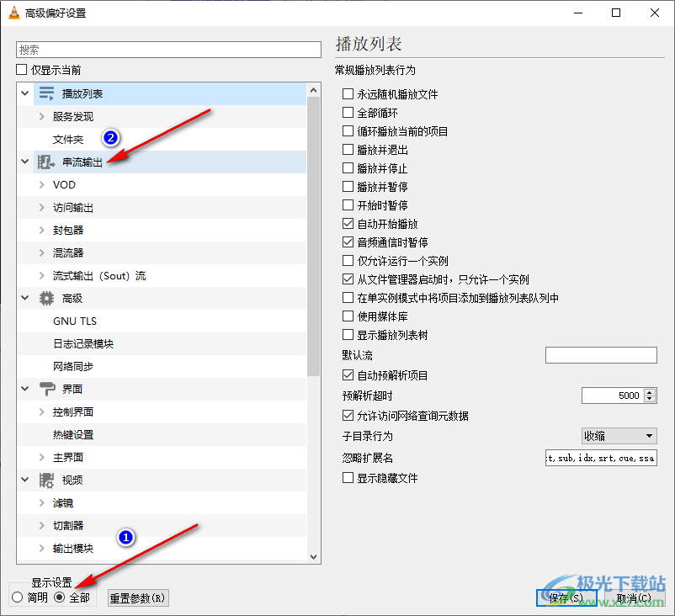This screenshot has width=675, height=616.
Task: Open the 子目录行为 dropdown
Action: click(619, 436)
